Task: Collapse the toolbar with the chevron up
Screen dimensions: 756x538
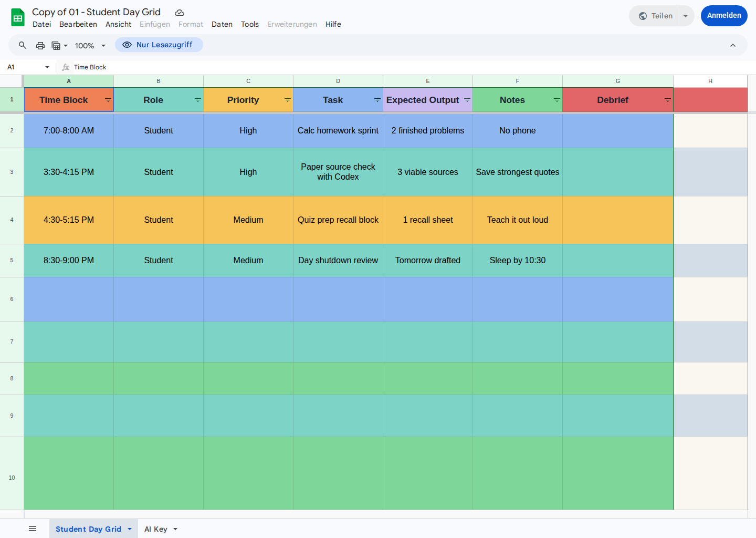Action: pos(732,46)
